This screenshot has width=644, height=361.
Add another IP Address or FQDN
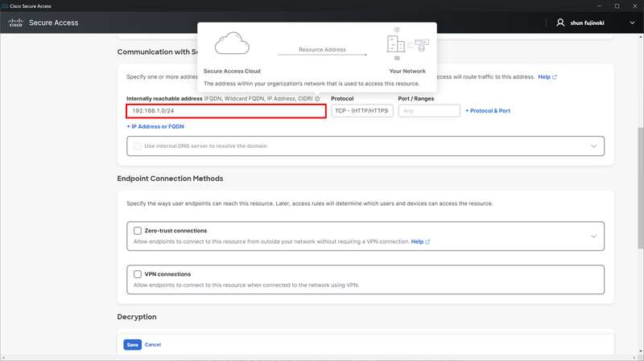point(155,127)
